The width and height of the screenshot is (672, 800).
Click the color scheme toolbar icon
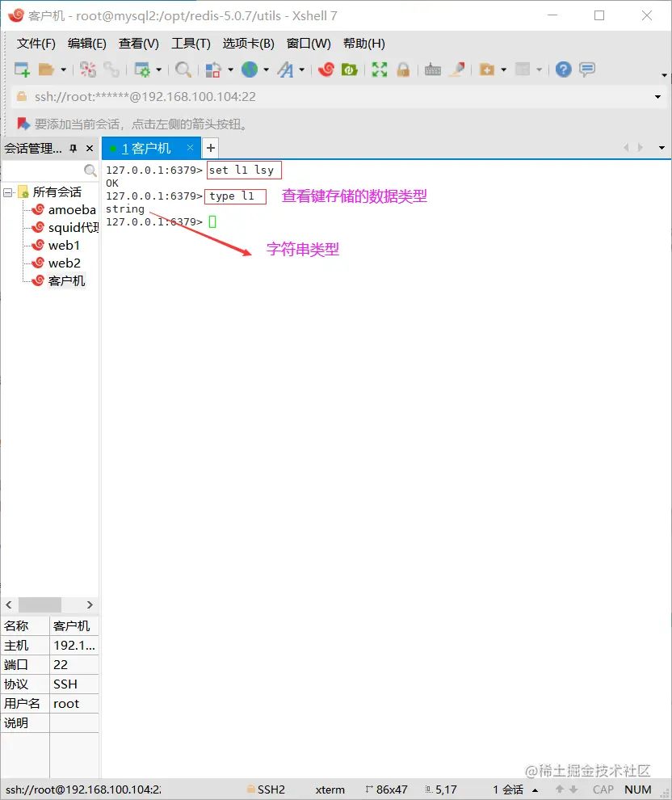(213, 69)
